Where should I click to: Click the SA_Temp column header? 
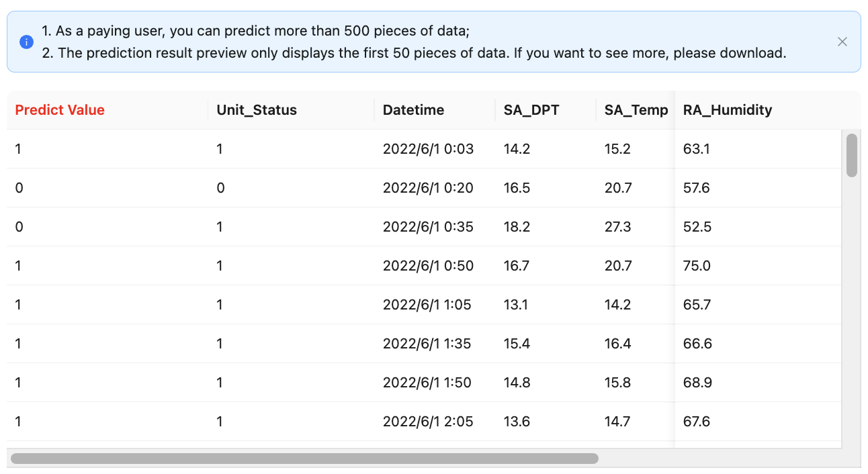point(636,110)
